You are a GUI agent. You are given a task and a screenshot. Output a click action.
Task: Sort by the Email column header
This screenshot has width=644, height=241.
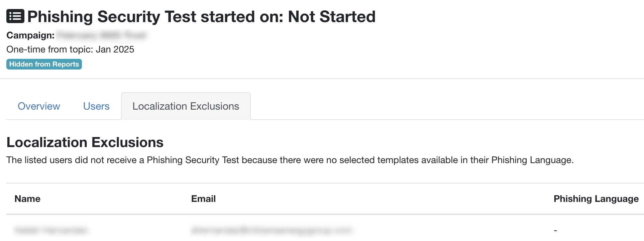pyautogui.click(x=203, y=199)
